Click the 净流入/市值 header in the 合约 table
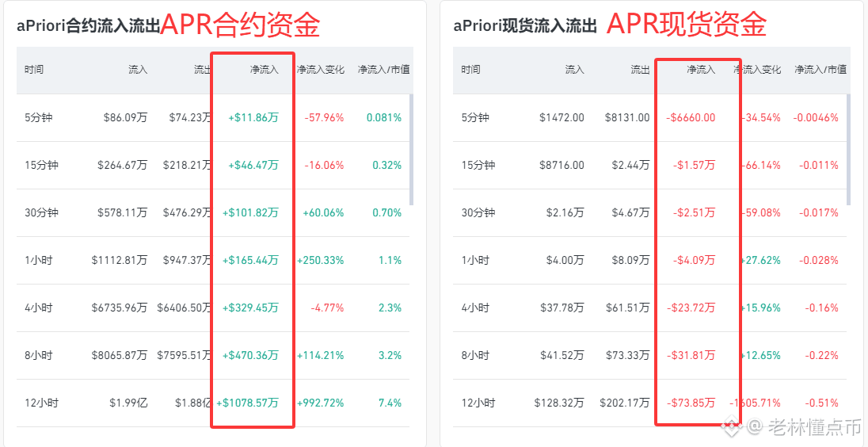 (x=383, y=70)
